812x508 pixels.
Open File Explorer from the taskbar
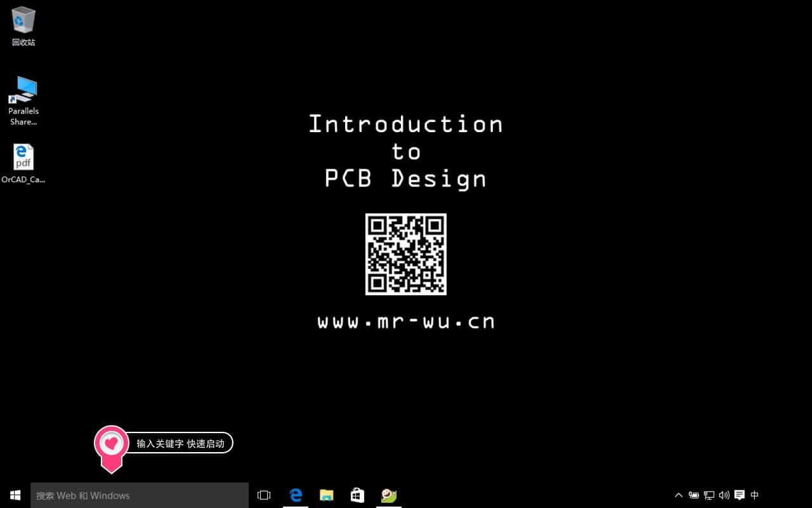[327, 495]
